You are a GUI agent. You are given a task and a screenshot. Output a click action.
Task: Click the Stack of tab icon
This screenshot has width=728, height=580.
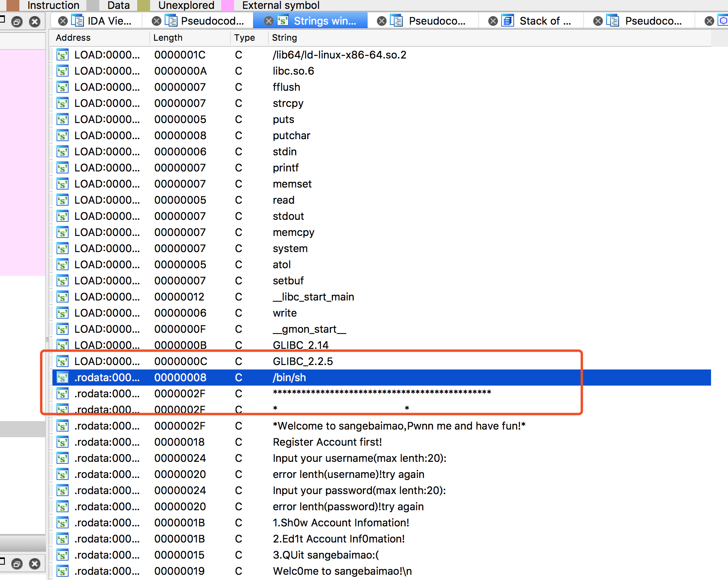coord(508,21)
